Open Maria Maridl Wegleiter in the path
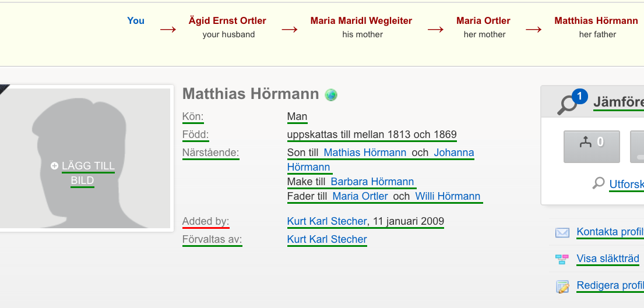 click(361, 20)
